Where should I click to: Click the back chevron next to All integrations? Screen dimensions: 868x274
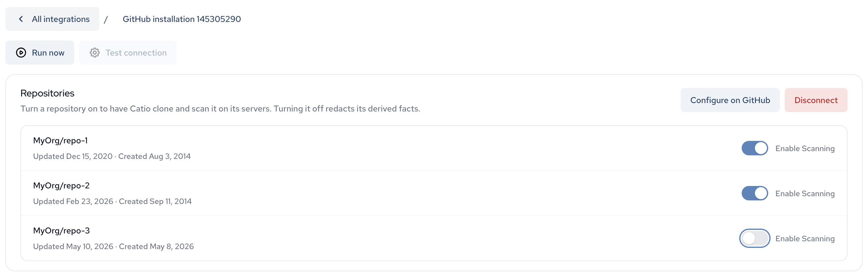pyautogui.click(x=21, y=19)
